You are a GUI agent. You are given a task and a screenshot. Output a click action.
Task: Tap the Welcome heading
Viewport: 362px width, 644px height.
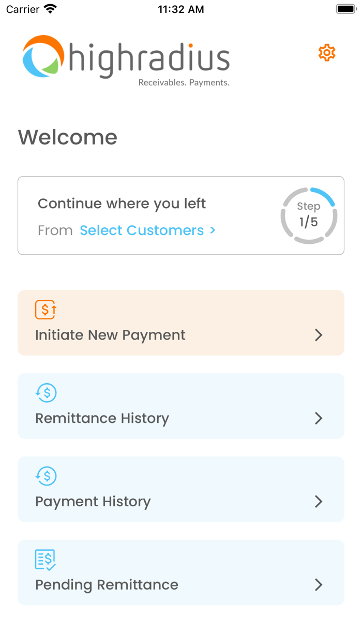[68, 137]
